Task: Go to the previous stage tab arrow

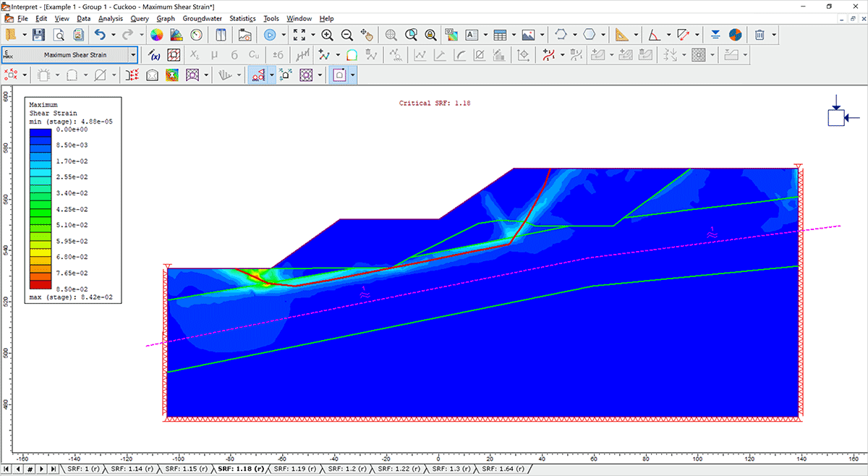Action: coord(18,469)
